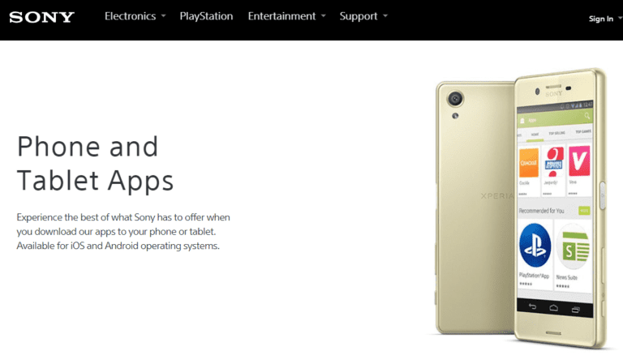Tap the orange Crackle app icon
Image resolution: width=623 pixels, height=364 pixels.
[x=528, y=162]
